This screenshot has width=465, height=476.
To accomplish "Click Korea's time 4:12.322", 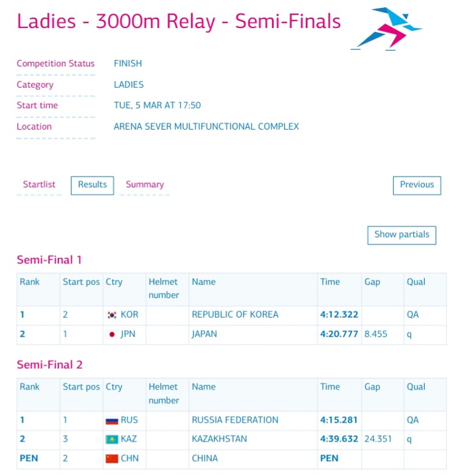I will click(339, 315).
